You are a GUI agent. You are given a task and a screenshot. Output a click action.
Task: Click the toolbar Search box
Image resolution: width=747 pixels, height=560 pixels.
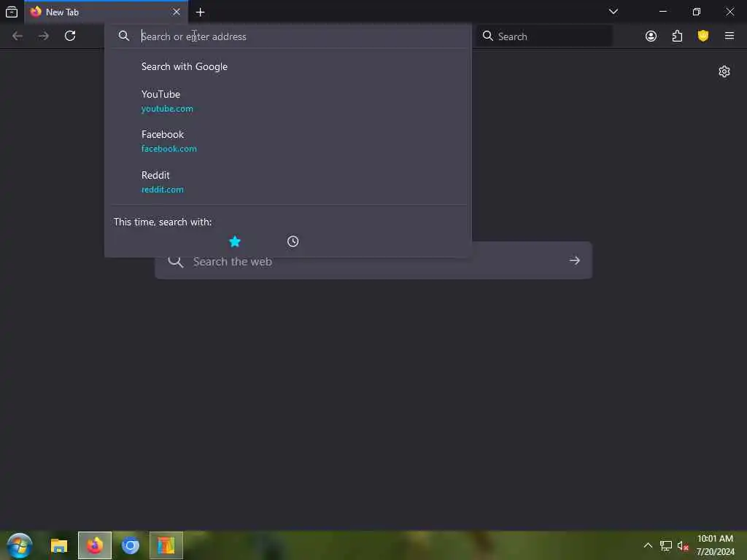(x=544, y=36)
